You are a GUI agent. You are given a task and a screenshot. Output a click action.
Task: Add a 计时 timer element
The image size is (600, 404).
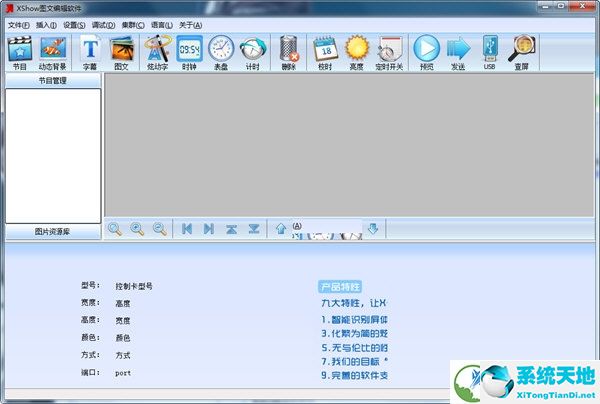click(253, 53)
